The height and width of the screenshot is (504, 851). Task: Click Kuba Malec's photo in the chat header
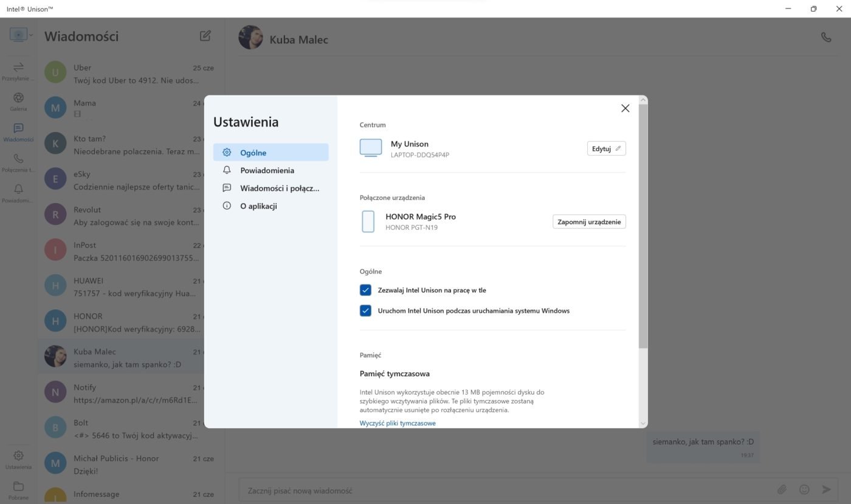250,38
